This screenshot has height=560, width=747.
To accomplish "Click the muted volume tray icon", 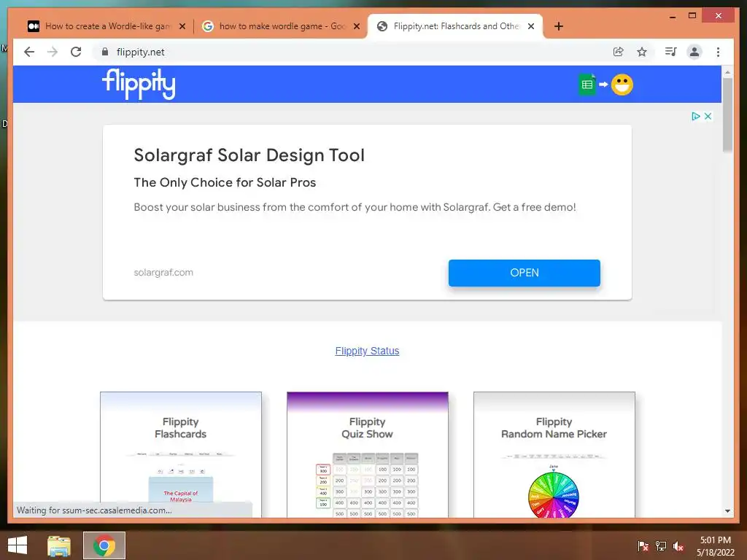I will (x=678, y=546).
